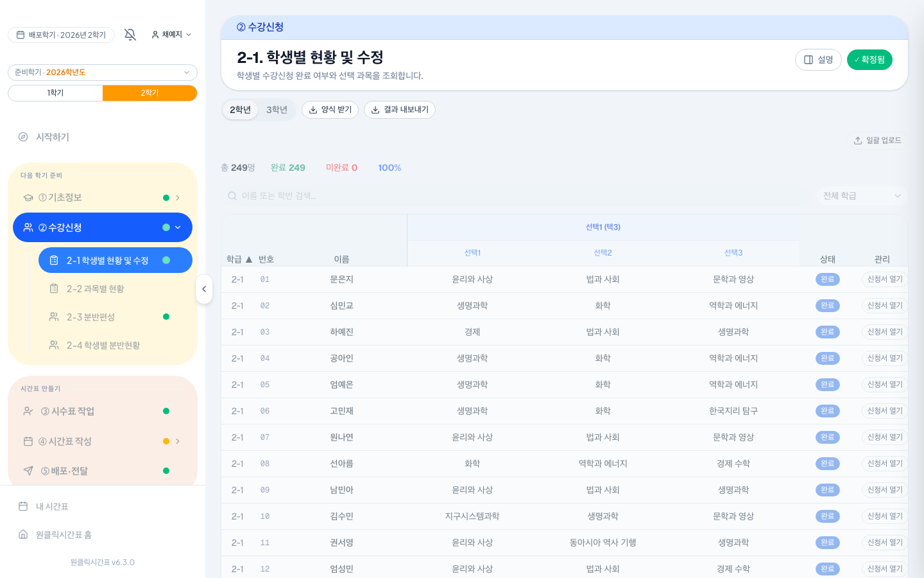Screen dimensions: 924x578
Task: Click the 이름 또는 학번 검색 field
Action: point(517,196)
